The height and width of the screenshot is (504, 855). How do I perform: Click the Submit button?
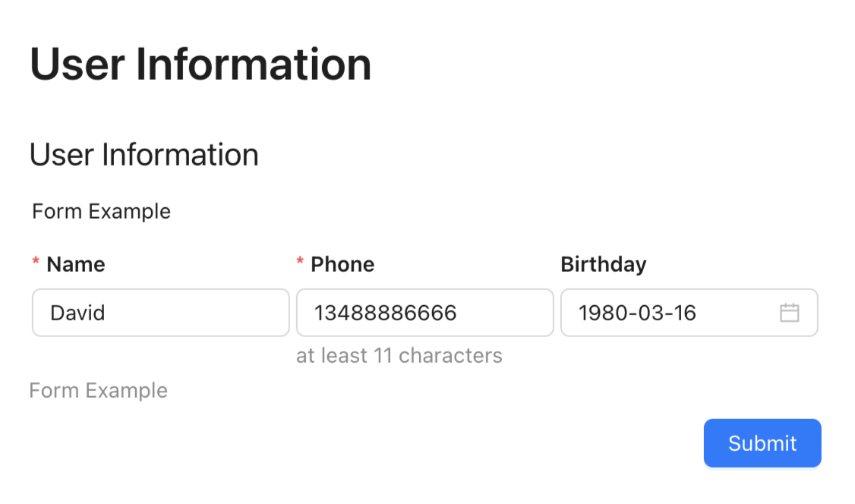762,443
